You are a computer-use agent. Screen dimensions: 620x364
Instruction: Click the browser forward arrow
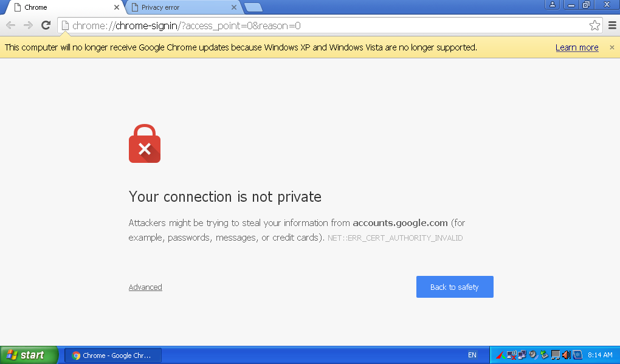pos(28,26)
